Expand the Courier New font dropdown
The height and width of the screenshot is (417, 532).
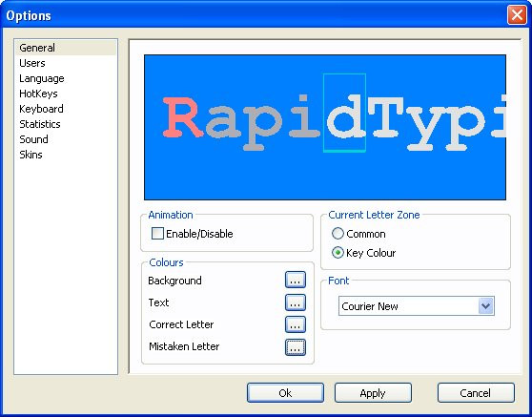tap(486, 306)
